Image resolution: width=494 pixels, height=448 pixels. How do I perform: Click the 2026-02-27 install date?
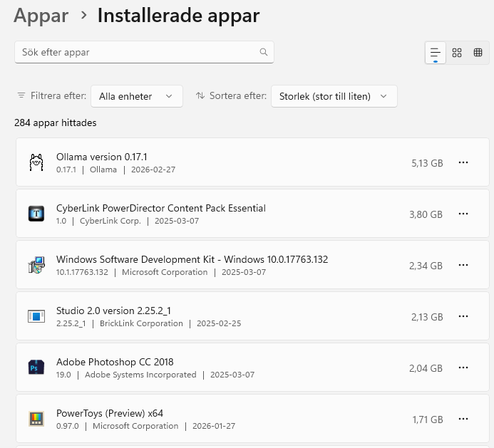(153, 170)
